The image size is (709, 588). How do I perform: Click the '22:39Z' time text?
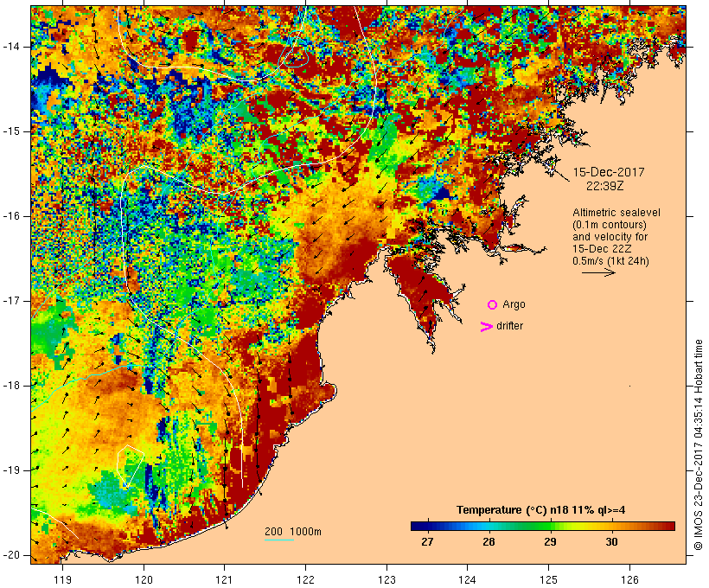(605, 186)
